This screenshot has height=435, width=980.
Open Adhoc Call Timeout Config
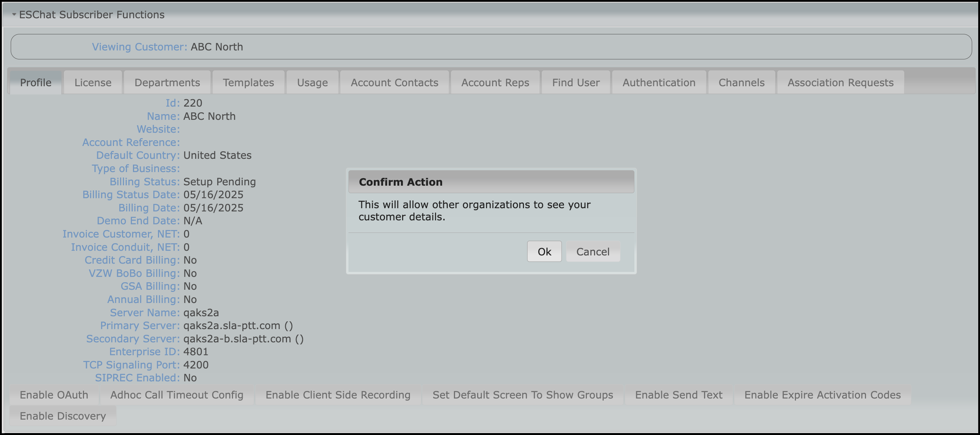tap(177, 395)
